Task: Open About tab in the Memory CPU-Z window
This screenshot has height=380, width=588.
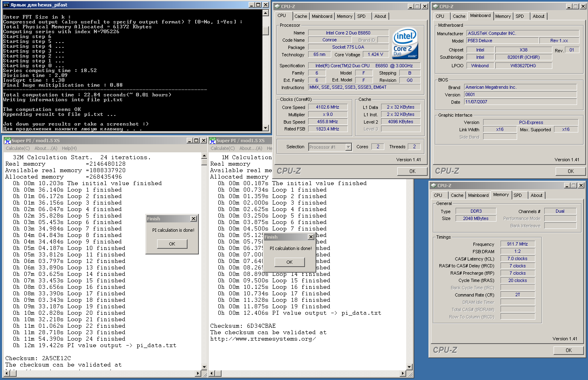Action: pos(537,195)
